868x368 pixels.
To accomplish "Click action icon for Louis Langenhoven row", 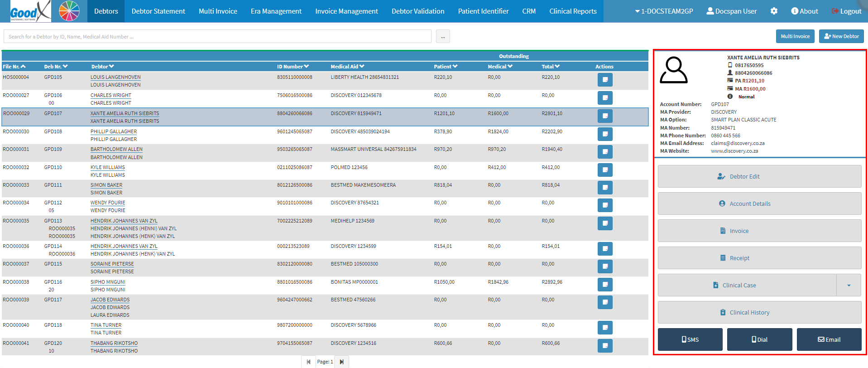I will (605, 80).
